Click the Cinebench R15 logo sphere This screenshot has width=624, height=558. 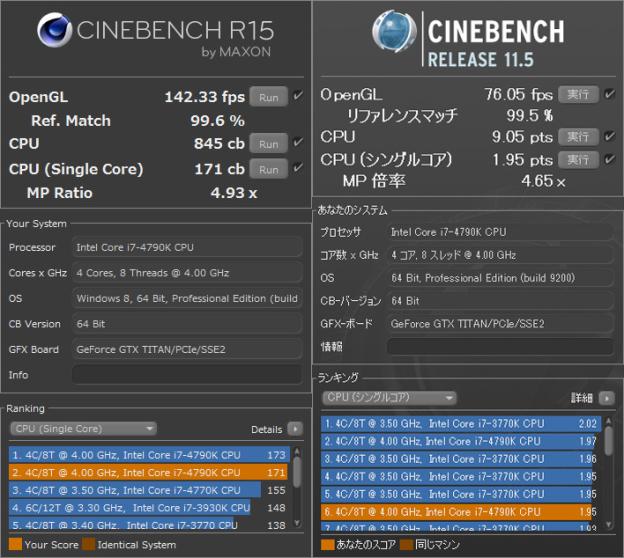click(x=55, y=30)
